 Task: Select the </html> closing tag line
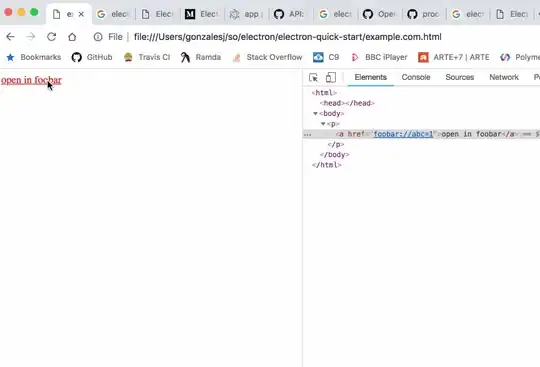click(326, 165)
